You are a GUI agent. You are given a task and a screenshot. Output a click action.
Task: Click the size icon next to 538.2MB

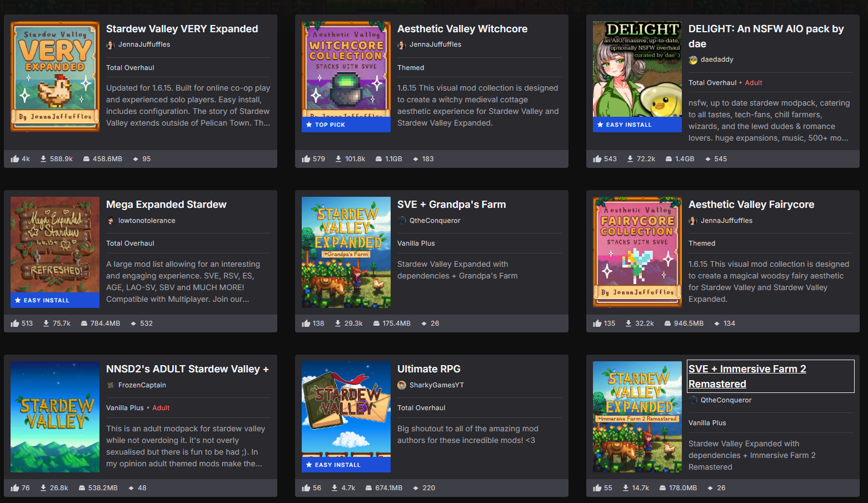click(x=82, y=488)
